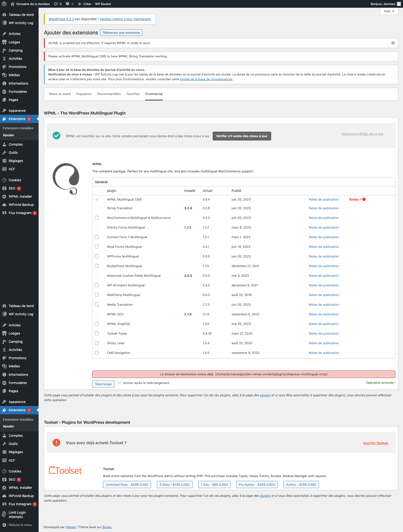Select the Ninja Forms Multilingual checkbox

tap(97, 247)
